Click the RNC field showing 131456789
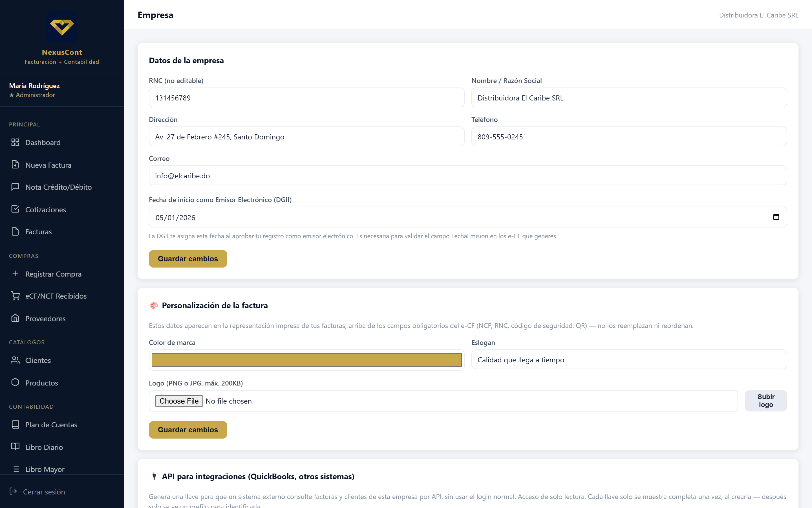This screenshot has height=508, width=812. click(306, 97)
